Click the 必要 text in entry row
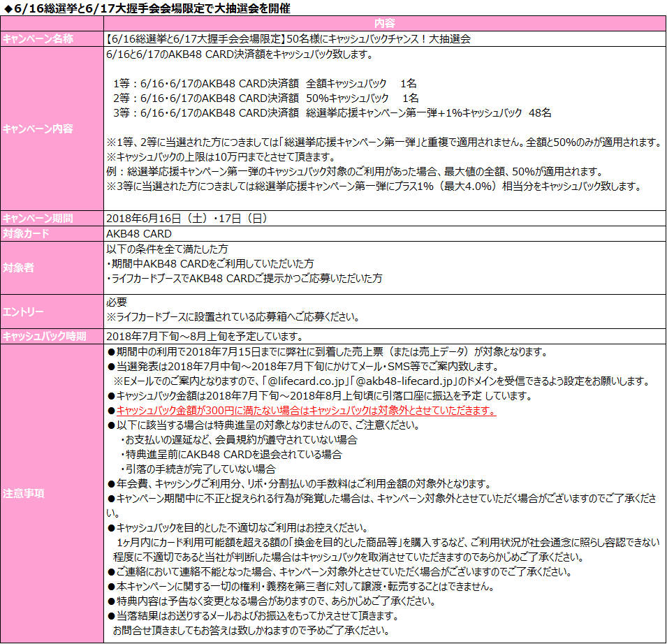Screen dimensions: 667x644 [117, 302]
